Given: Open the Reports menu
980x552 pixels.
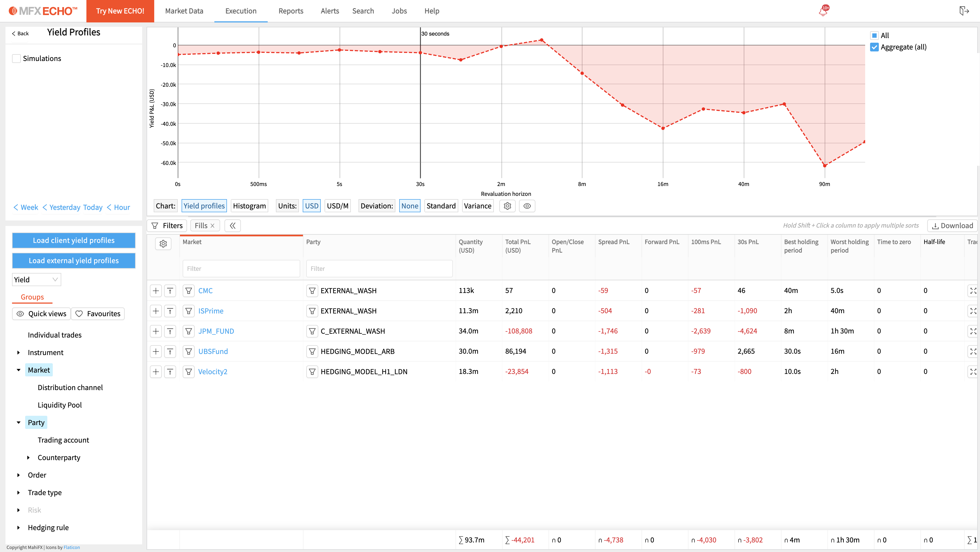Looking at the screenshot, I should pos(291,11).
